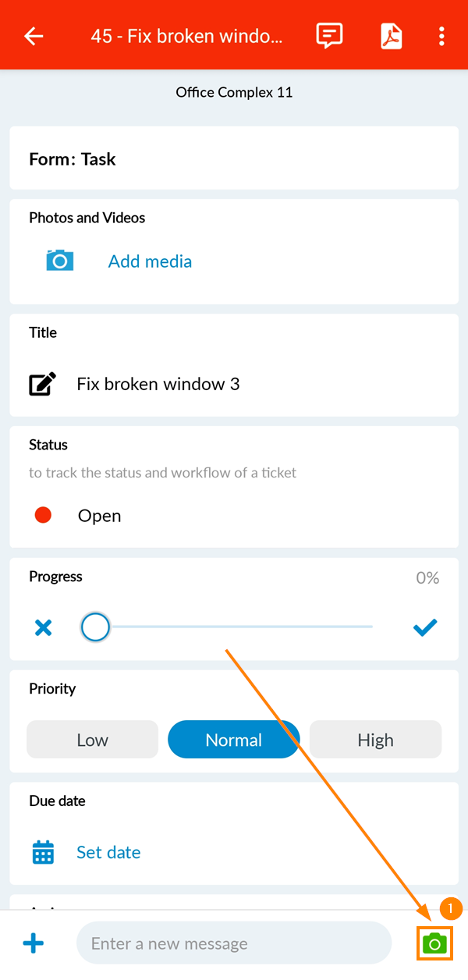Click the Add media link

(150, 261)
